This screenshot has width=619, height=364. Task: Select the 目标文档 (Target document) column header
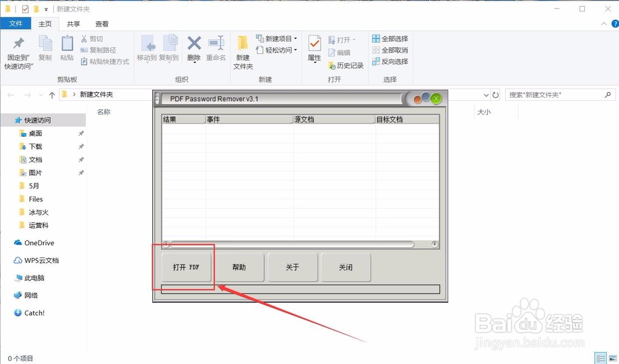pos(407,119)
